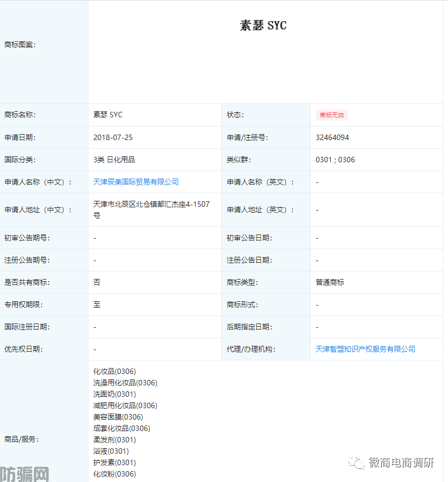The image size is (448, 482).
Task: Click the 商标无效 status badge
Action: 331,115
